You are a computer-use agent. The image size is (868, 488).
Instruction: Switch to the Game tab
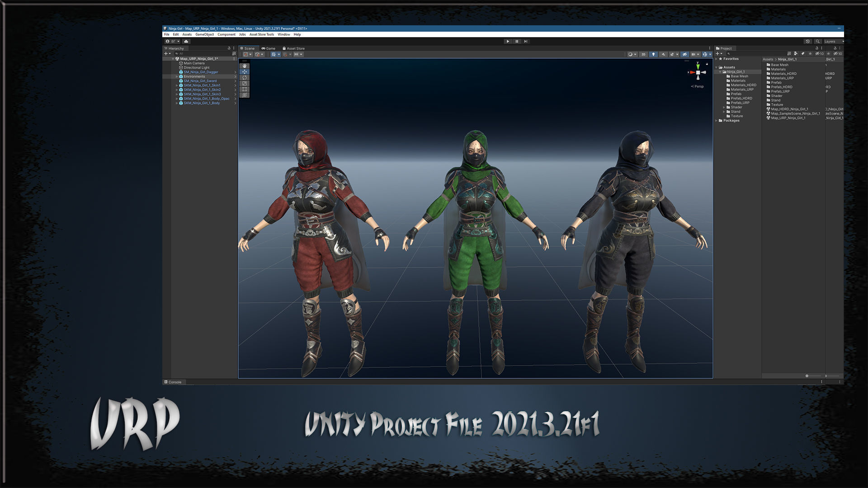point(269,48)
